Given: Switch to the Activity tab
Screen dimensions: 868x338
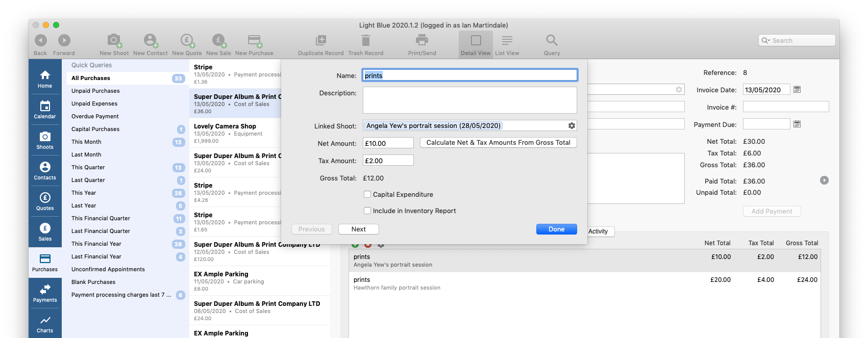Looking at the screenshot, I should [x=598, y=231].
